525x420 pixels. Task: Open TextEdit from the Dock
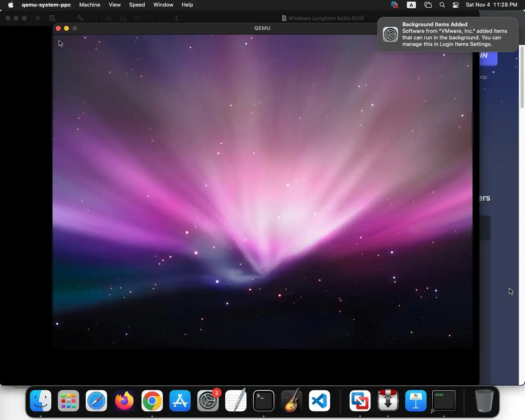(x=236, y=401)
